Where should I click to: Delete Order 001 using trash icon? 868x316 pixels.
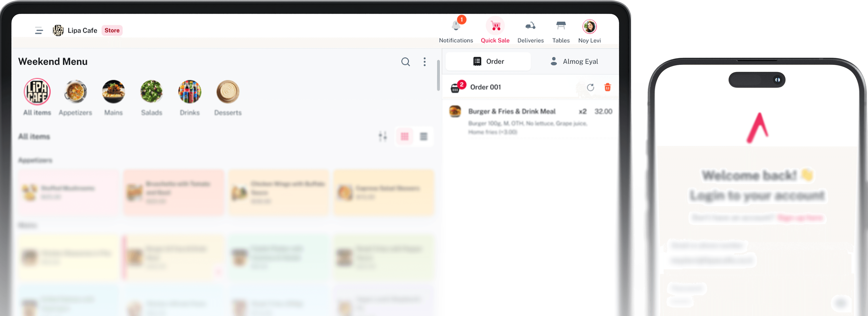(x=607, y=87)
